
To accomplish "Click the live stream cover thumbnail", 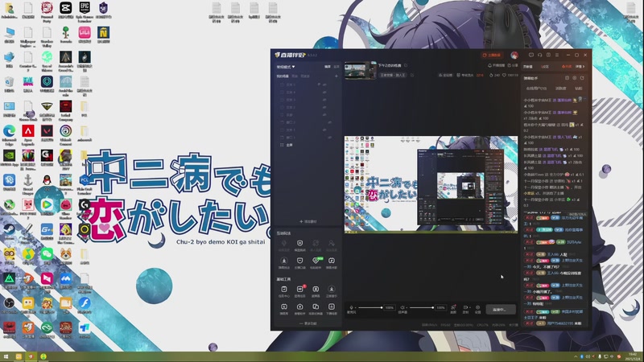I will (360, 70).
